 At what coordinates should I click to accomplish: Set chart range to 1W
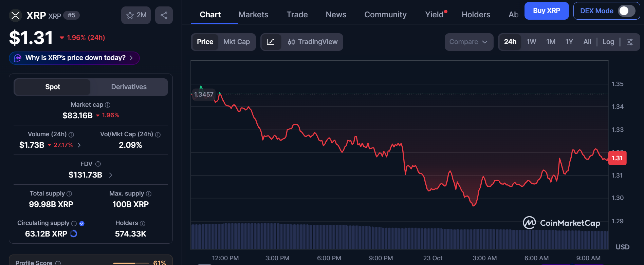(531, 42)
